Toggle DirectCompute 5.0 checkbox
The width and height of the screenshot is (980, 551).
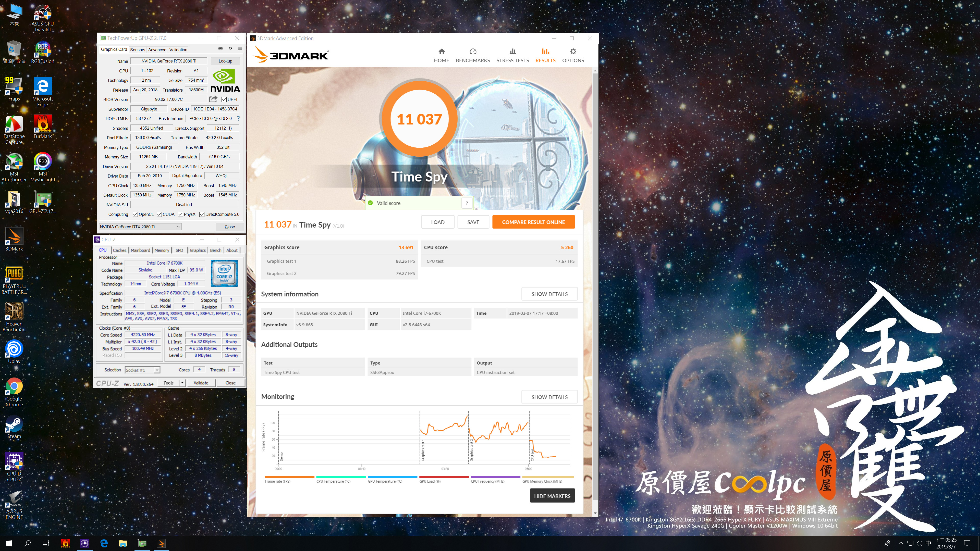(202, 215)
